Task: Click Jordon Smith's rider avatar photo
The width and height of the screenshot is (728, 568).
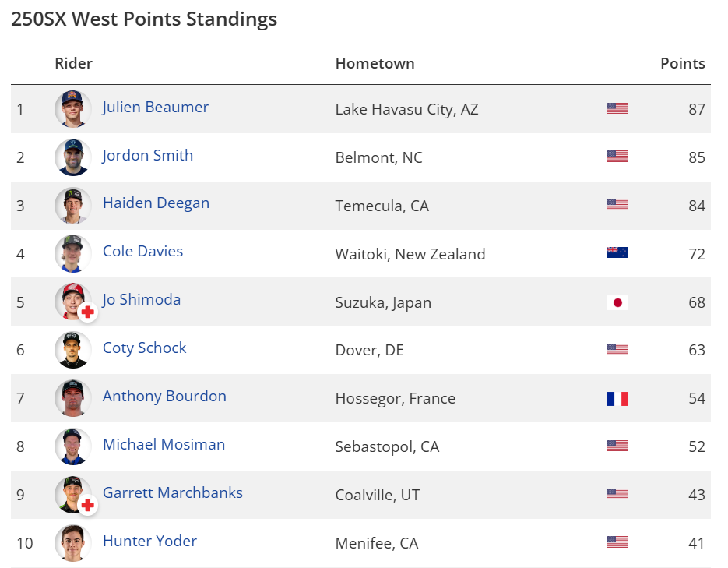Action: pos(73,157)
